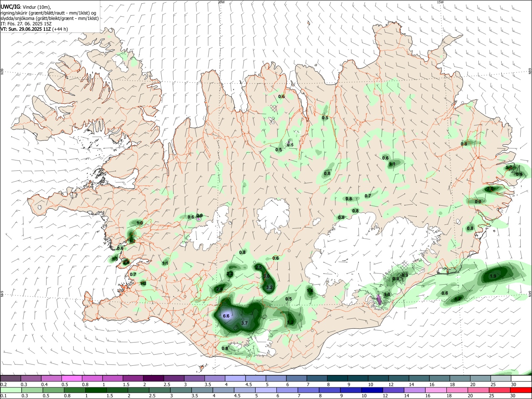The height and width of the screenshot is (399, 532).
Task: Pick the snow scale swatch starting at 1.5
Action: click(x=133, y=379)
